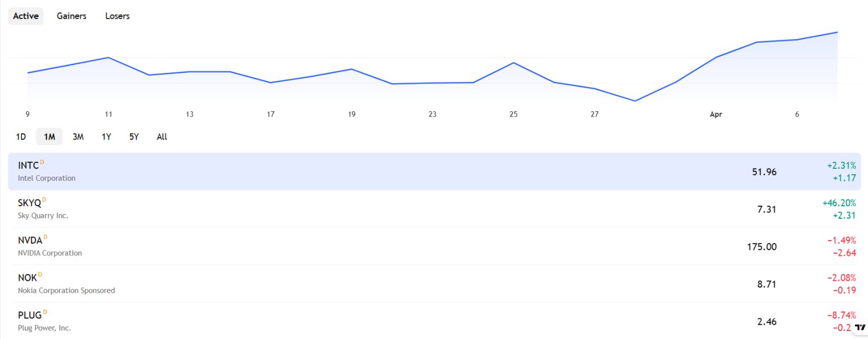The image size is (868, 339).
Task: Click the D badge beside NOK
Action: pos(40,274)
